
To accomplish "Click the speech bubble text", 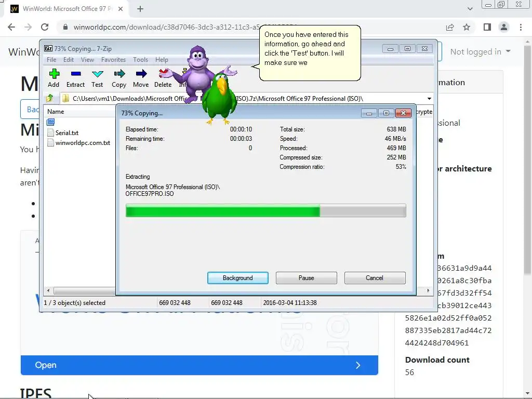I will click(x=307, y=48).
